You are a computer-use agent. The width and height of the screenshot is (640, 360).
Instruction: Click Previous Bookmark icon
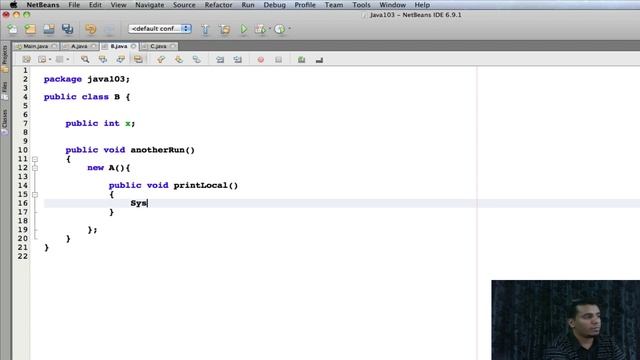[x=161, y=60]
